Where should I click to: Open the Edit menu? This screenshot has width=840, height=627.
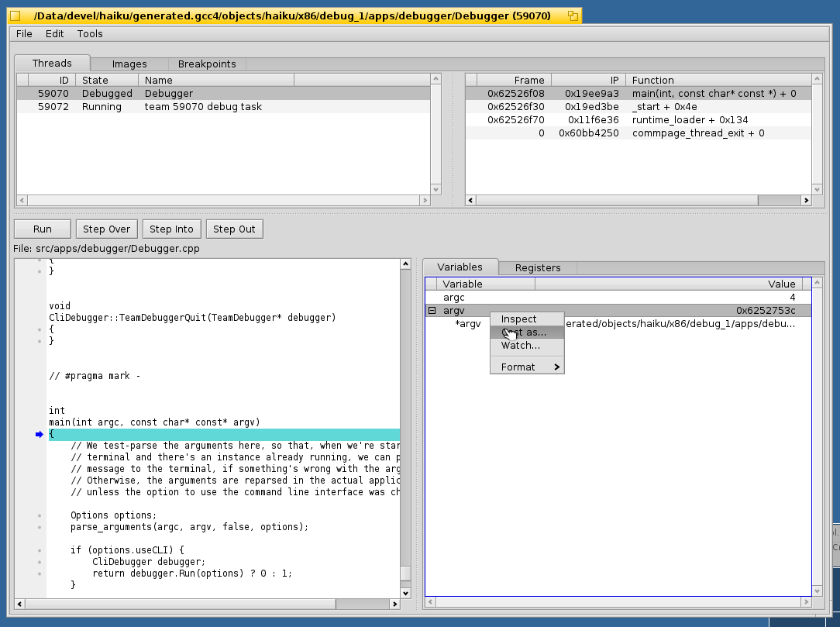point(55,34)
